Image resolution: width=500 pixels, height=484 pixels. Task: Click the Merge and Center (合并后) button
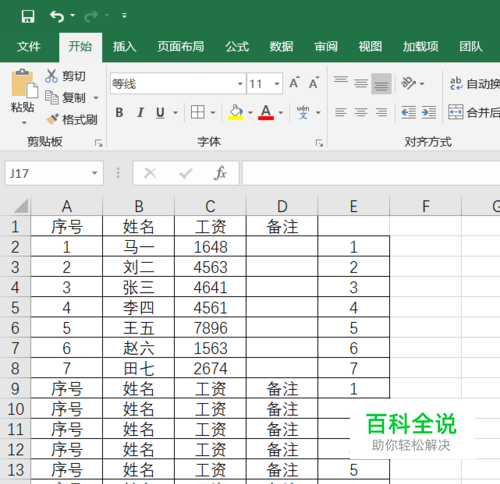tap(474, 112)
